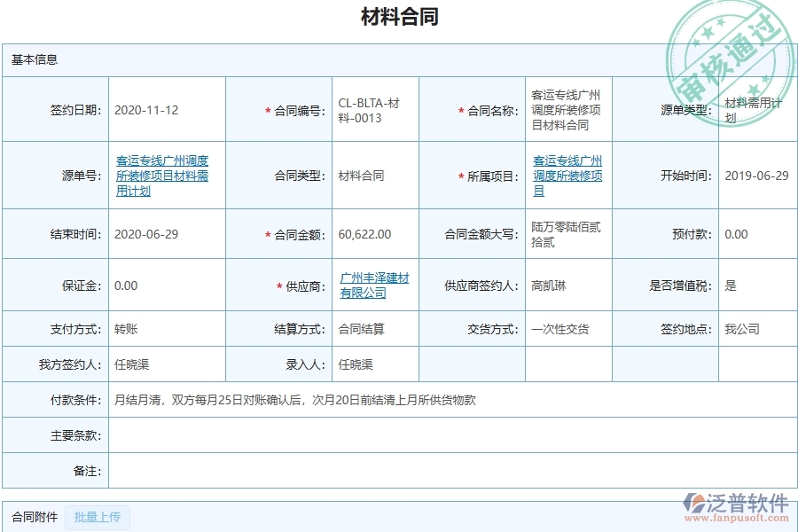The width and height of the screenshot is (798, 532).
Task: Click the 批量上传 button
Action: pos(98,517)
